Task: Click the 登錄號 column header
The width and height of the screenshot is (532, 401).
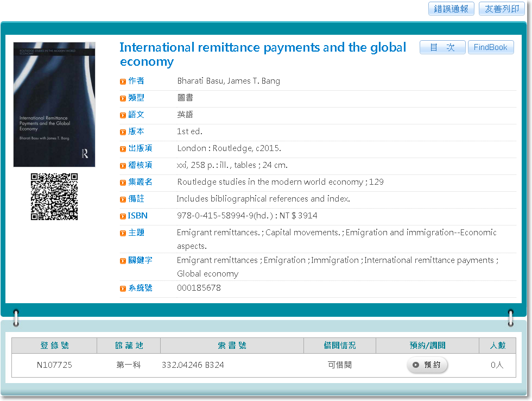Action: pyautogui.click(x=54, y=346)
